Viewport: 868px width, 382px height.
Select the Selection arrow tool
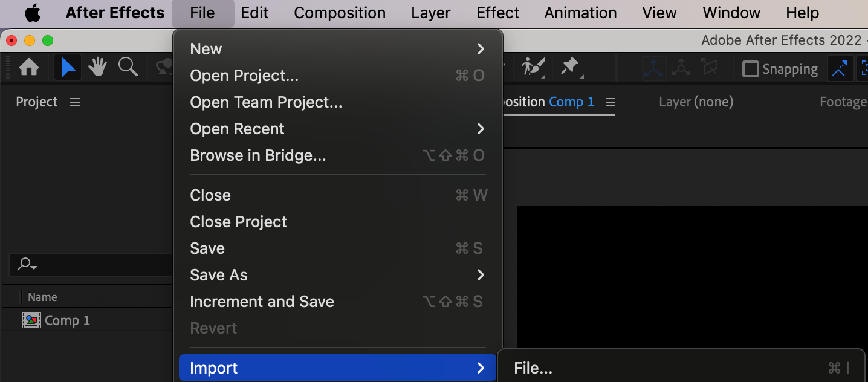68,68
